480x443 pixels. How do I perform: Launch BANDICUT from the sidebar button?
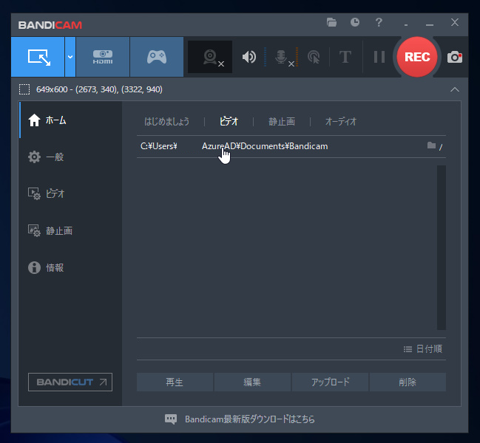point(70,382)
